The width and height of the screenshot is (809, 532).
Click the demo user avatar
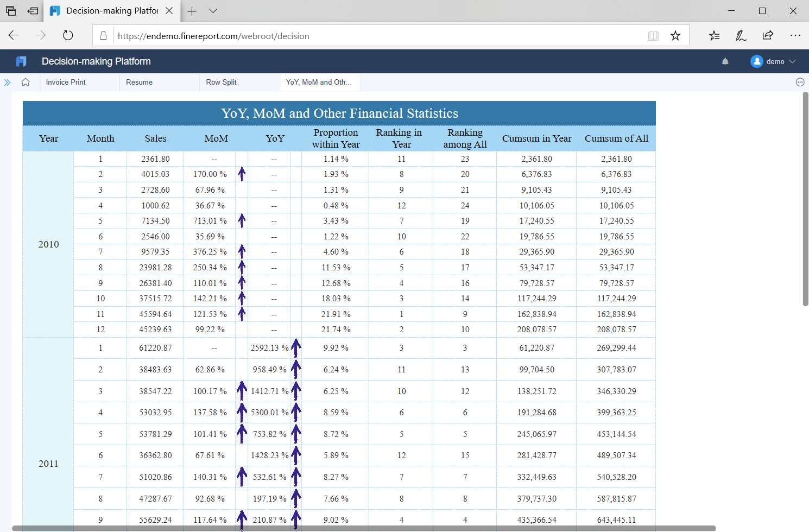point(757,61)
